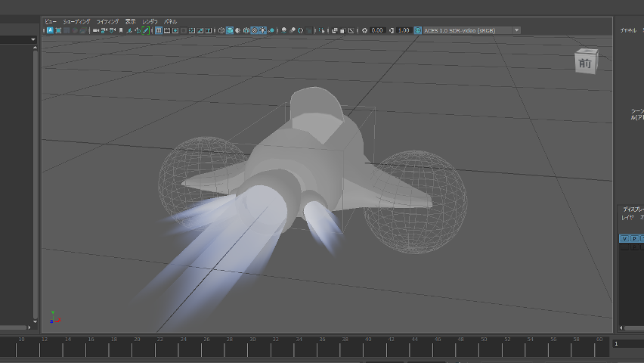Image resolution: width=644 pixels, height=363 pixels.
Task: Toggle smooth shade all cube icon
Action: pyautogui.click(x=230, y=31)
